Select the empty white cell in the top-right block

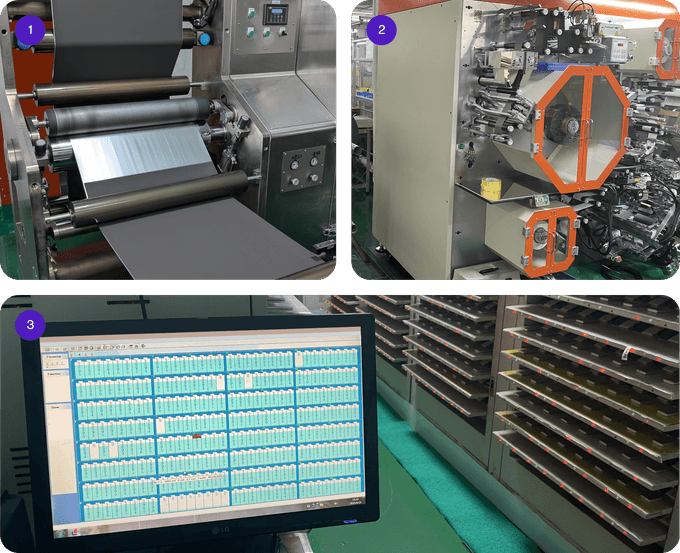pos(299,359)
